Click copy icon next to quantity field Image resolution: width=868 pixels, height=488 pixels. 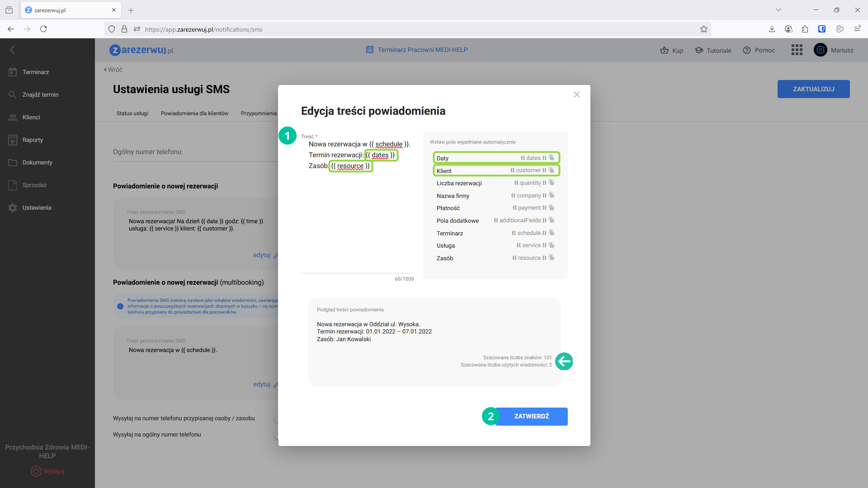pos(552,183)
